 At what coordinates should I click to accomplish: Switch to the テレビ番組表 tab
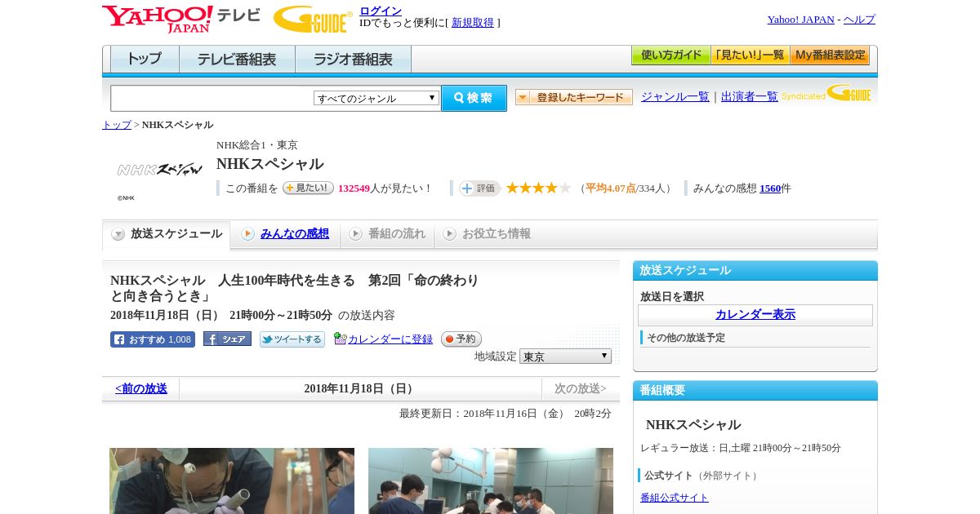(x=237, y=59)
